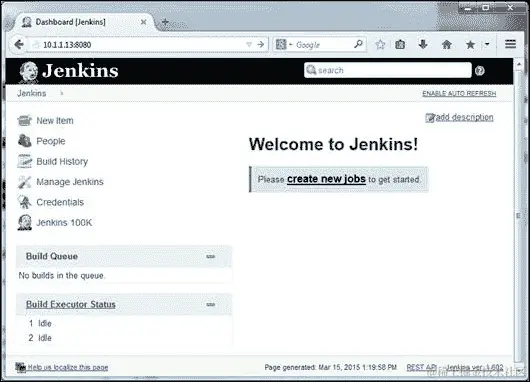This screenshot has width=530, height=382.
Task: Click the Jenkins breadcrumb link
Action: click(x=32, y=93)
